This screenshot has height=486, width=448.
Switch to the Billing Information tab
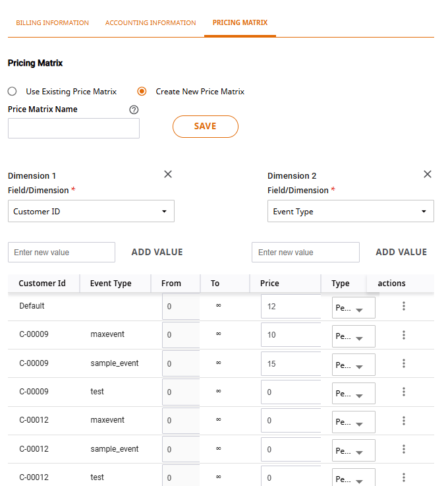point(52,22)
